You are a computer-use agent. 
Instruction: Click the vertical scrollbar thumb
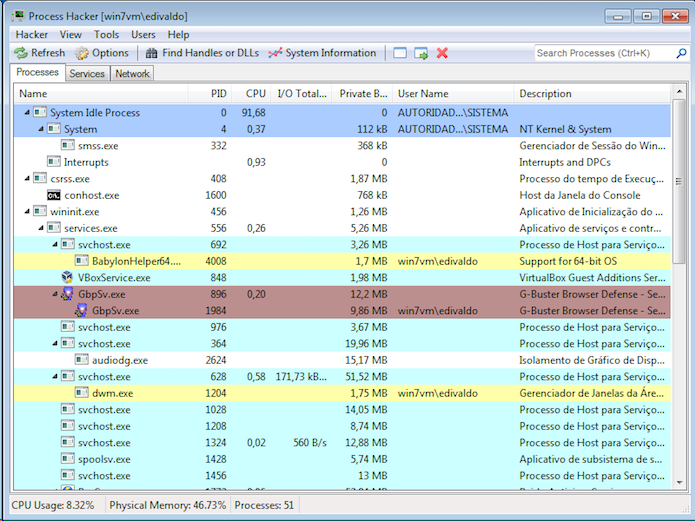pos(679,181)
